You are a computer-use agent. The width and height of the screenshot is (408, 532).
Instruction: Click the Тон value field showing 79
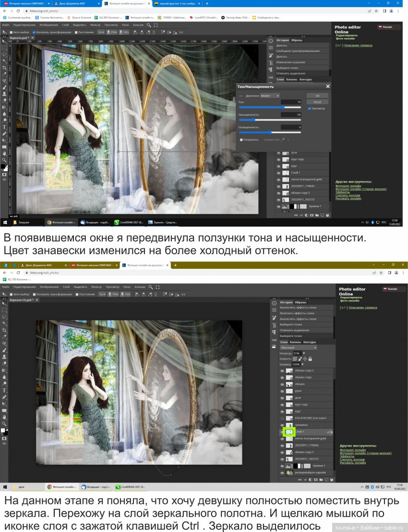coord(291,102)
